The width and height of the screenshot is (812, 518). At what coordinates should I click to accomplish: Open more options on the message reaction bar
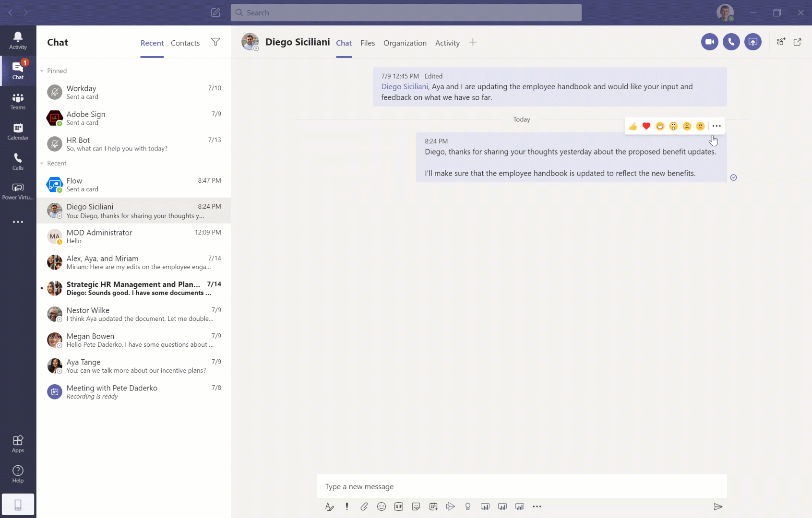click(716, 126)
